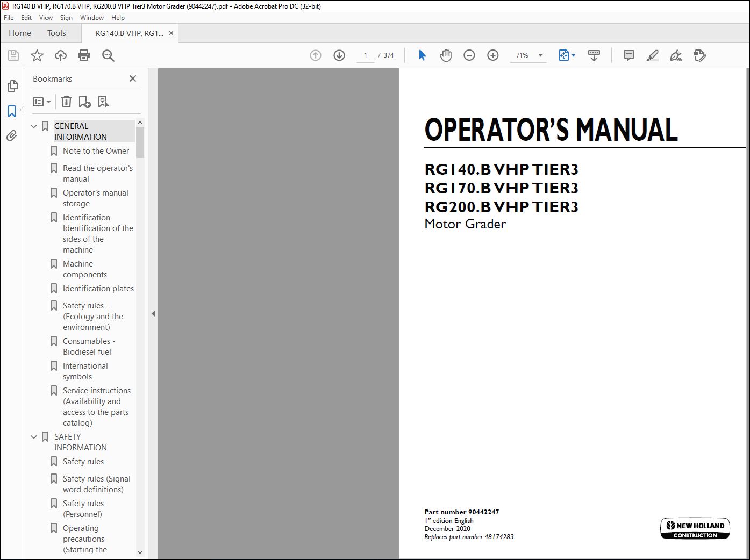The width and height of the screenshot is (750, 560).
Task: Click the bookmarks panel scrollbar thumb
Action: pyautogui.click(x=140, y=142)
